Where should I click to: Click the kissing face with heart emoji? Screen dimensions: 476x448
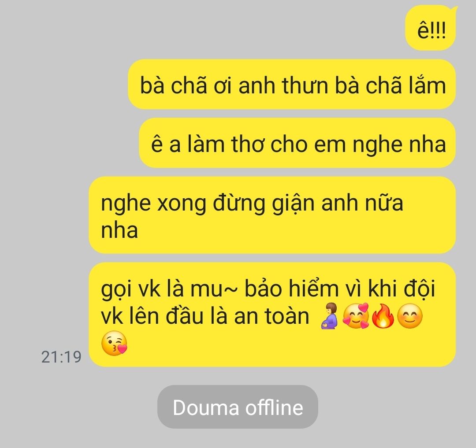(114, 343)
